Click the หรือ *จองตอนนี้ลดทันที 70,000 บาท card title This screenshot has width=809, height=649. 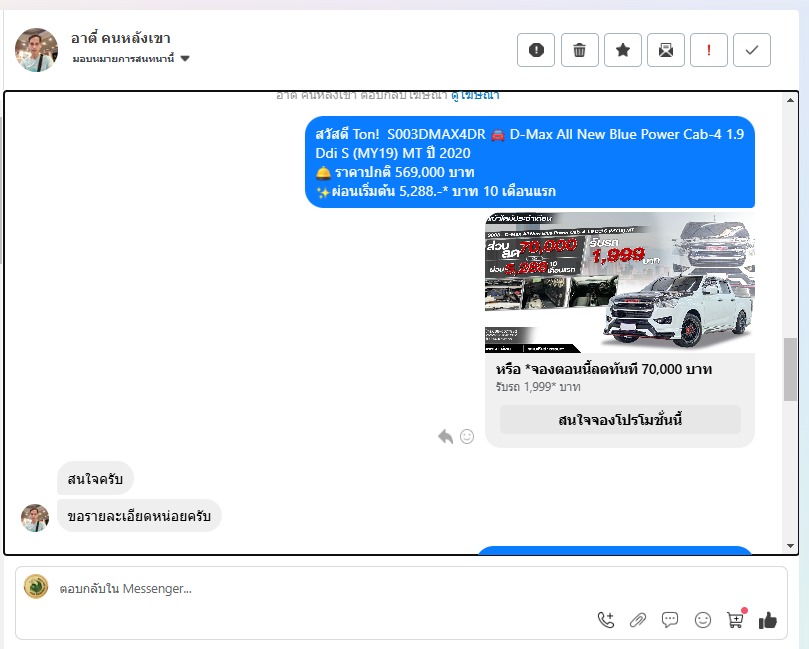click(x=604, y=369)
